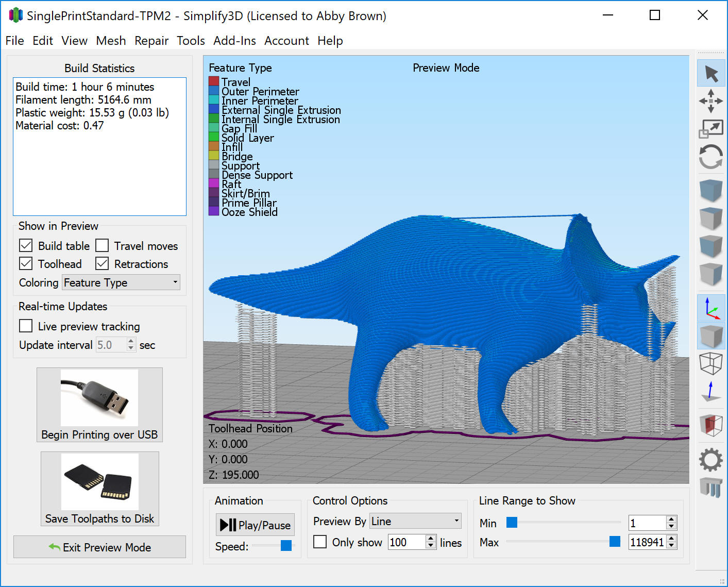The image size is (728, 587).
Task: Open the Machine Control Panel gear icon
Action: coord(711,459)
